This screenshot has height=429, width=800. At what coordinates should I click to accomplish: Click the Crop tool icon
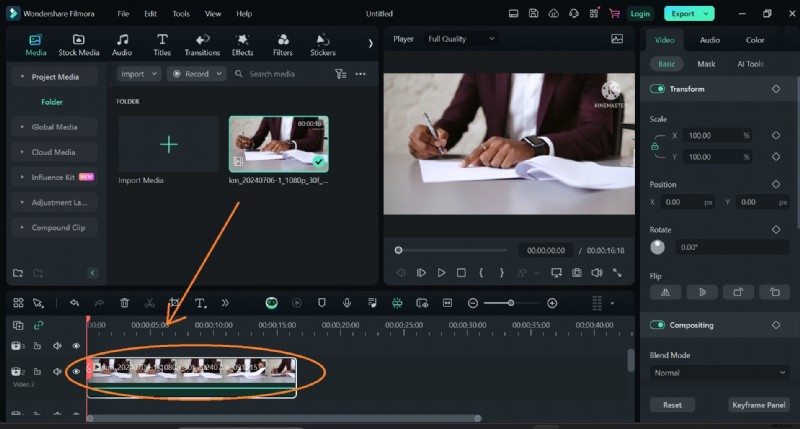point(174,303)
